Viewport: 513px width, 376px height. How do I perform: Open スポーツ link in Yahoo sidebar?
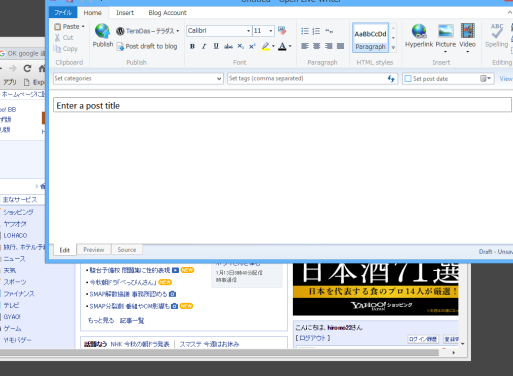15,282
